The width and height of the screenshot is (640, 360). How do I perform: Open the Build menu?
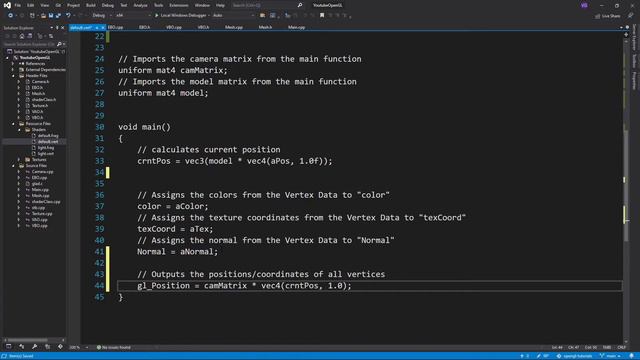pyautogui.click(x=91, y=5)
